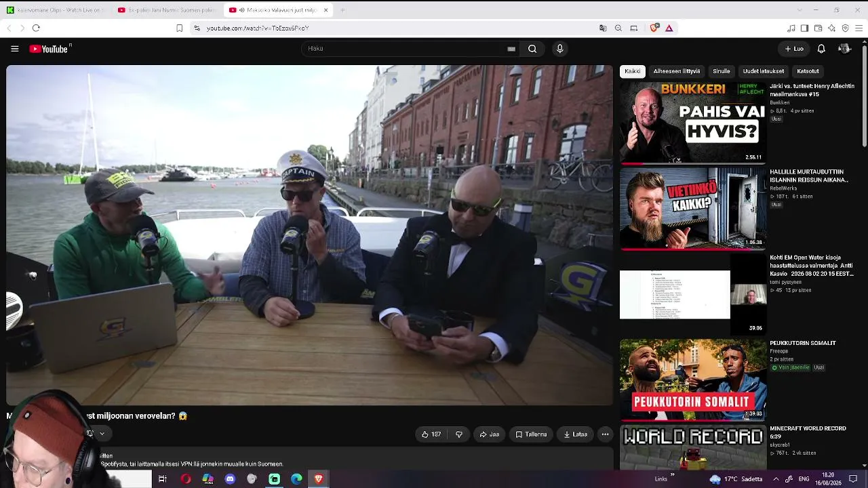Open Discord from the taskbar

point(230,479)
